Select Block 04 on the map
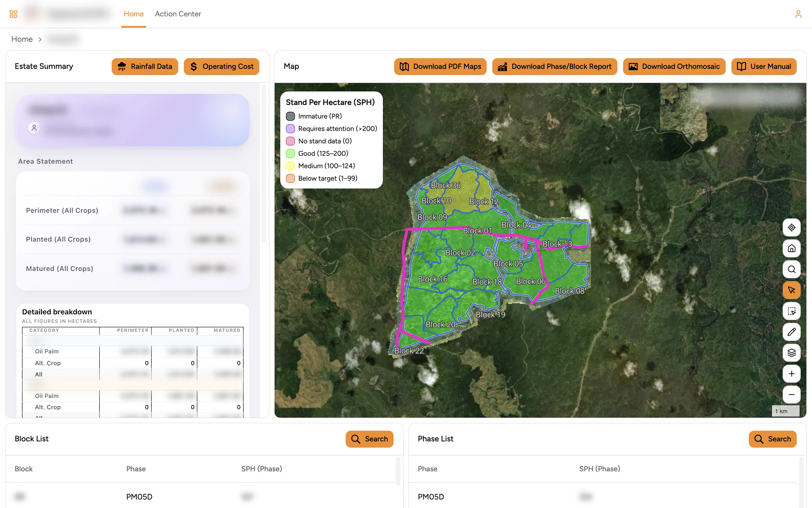812x508 pixels. [x=517, y=225]
